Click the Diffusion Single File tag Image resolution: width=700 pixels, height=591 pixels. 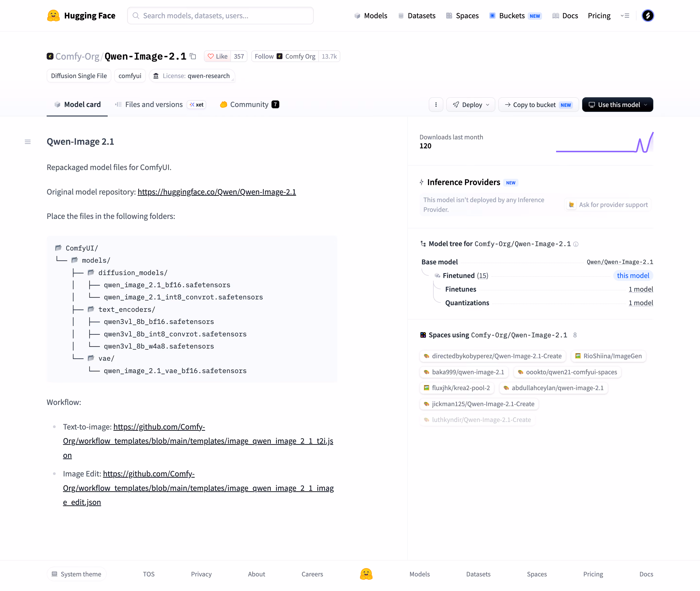pos(79,76)
